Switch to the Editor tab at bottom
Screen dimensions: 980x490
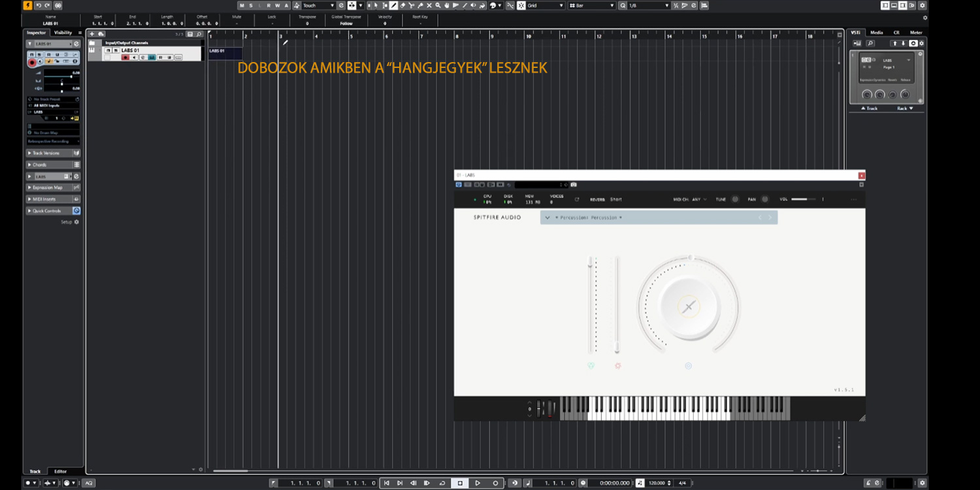pyautogui.click(x=60, y=471)
